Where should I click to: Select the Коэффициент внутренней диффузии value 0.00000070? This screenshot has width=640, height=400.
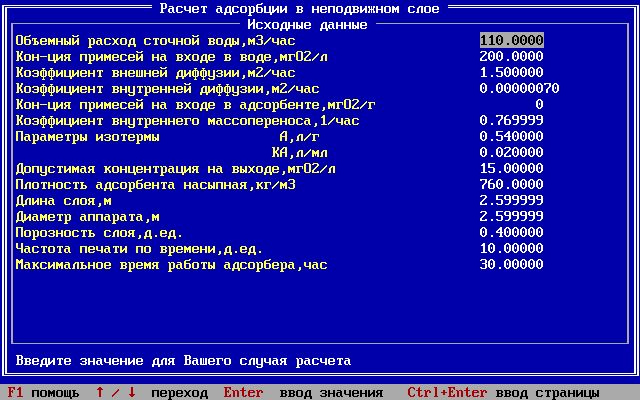(x=519, y=88)
